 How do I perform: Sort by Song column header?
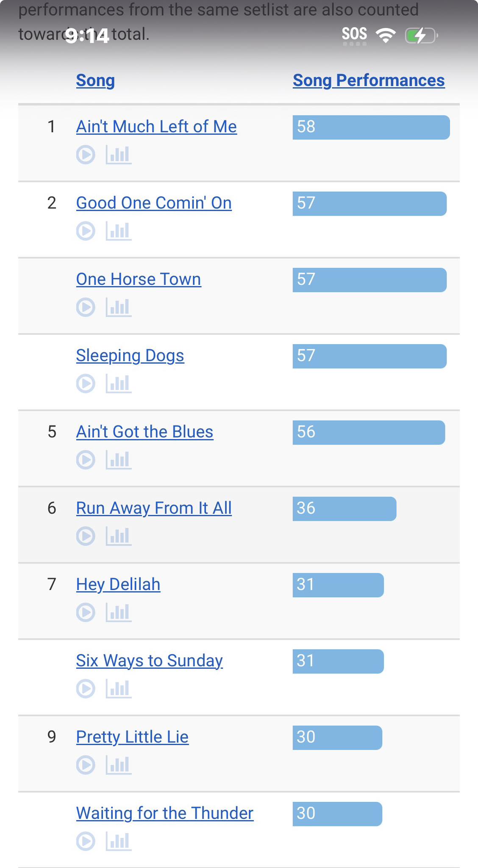pos(95,81)
